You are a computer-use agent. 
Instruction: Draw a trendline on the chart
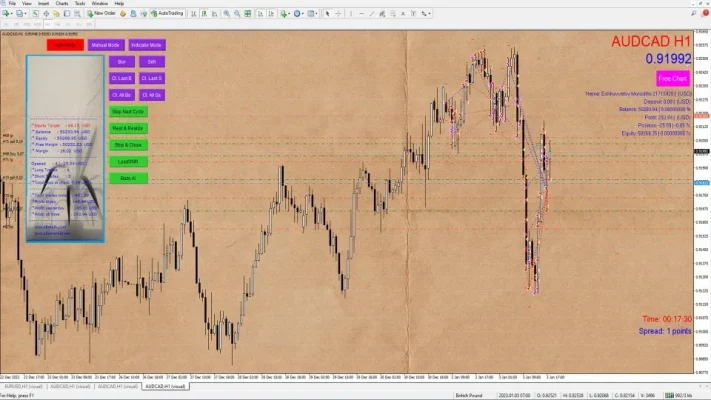(372, 14)
